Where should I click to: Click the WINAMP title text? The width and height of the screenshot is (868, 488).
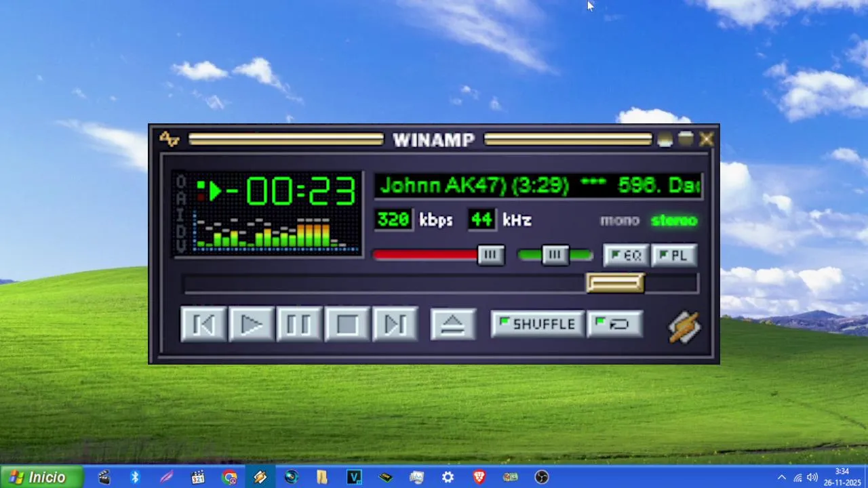[434, 140]
